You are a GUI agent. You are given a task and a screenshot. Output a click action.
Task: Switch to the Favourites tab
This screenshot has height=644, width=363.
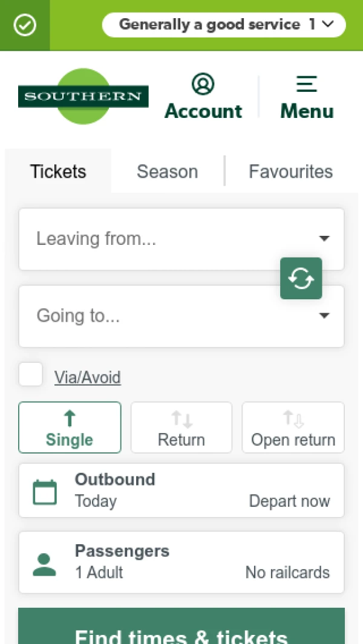tap(291, 171)
